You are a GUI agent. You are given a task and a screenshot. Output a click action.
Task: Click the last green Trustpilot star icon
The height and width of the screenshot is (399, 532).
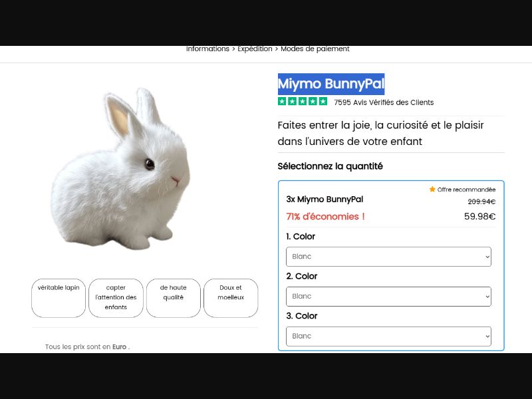pos(325,102)
